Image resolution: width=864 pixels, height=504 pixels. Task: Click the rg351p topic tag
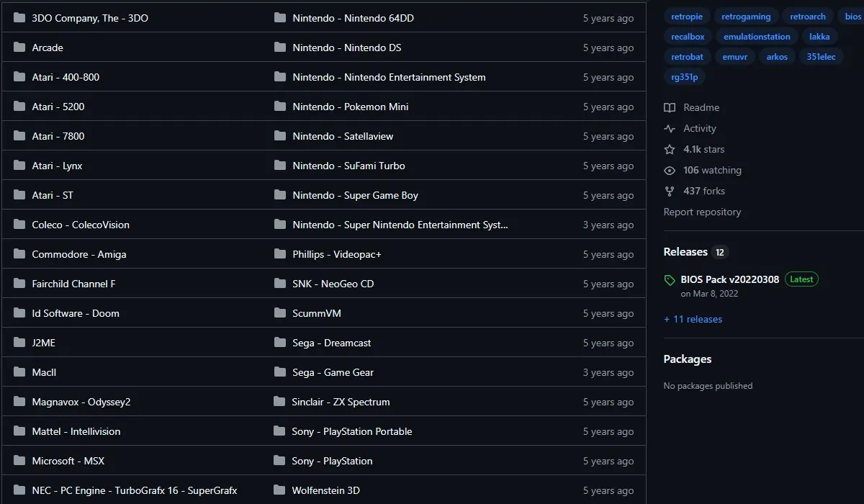point(684,77)
